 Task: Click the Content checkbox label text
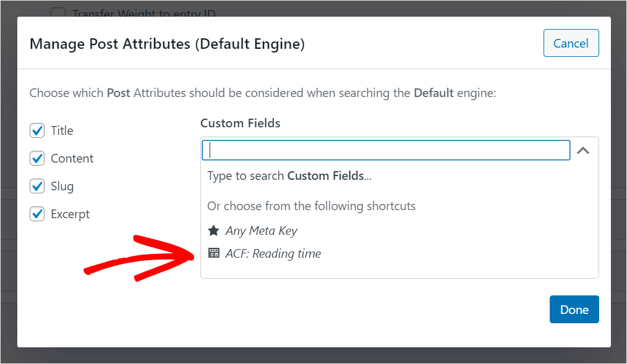tap(72, 159)
